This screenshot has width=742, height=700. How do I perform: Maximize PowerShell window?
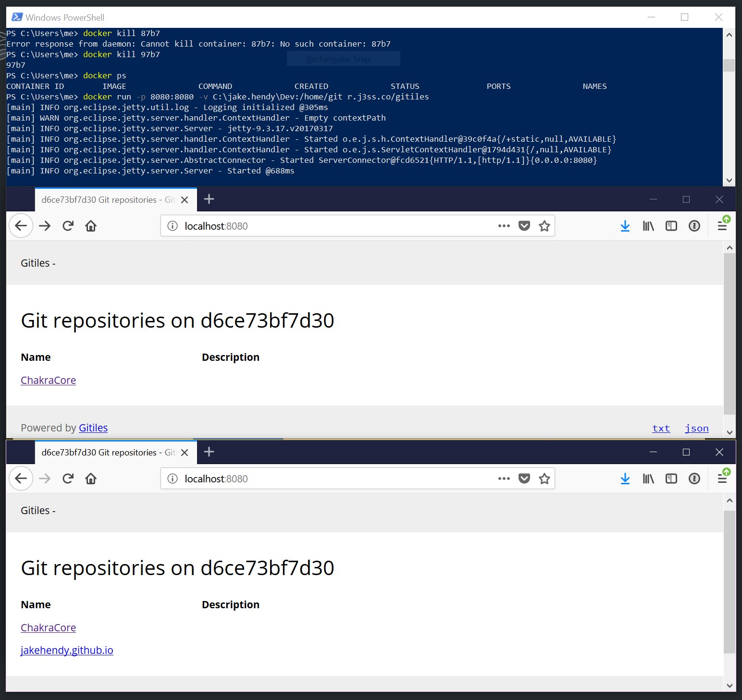tap(684, 17)
